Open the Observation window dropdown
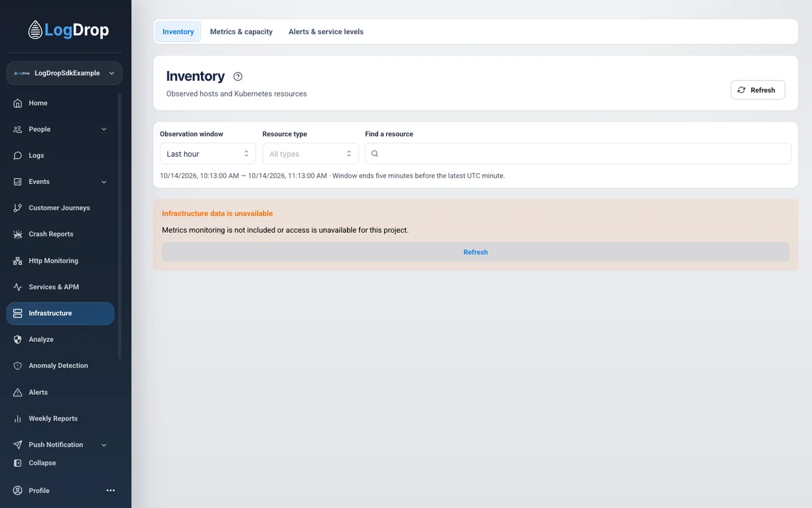The image size is (812, 508). pyautogui.click(x=208, y=153)
